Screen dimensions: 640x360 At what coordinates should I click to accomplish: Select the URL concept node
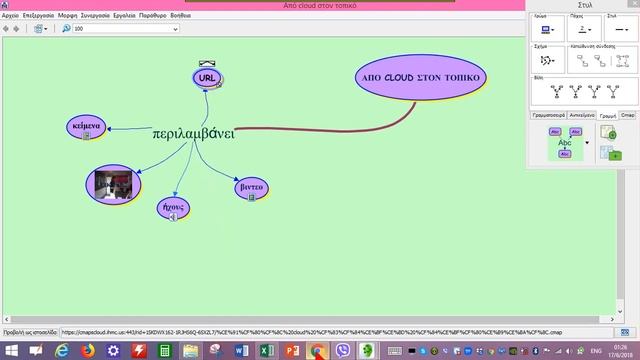207,78
